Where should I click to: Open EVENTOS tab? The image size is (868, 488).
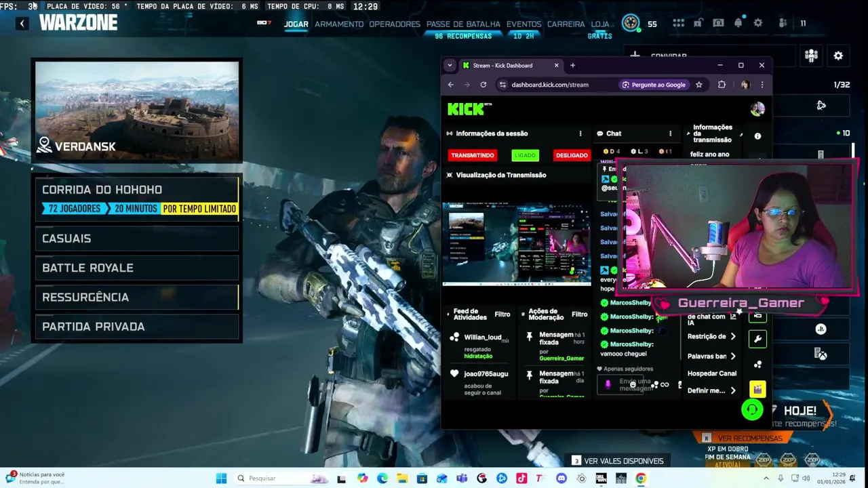coord(524,24)
